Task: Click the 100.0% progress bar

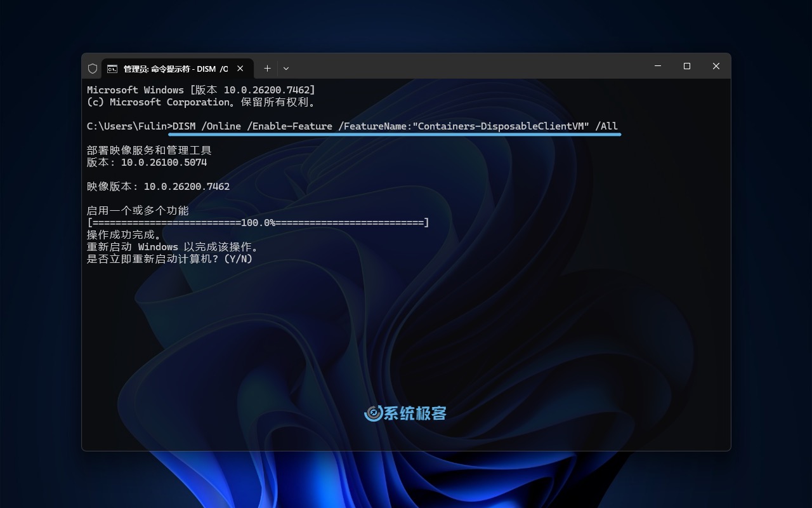Action: (257, 222)
